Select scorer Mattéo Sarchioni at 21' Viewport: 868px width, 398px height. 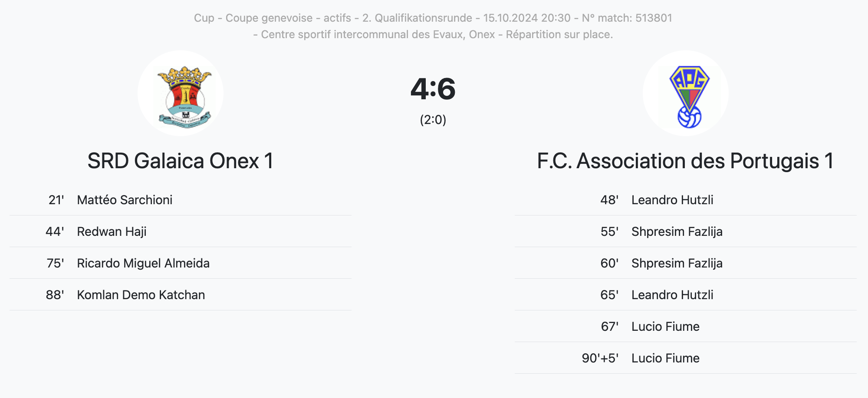click(125, 200)
